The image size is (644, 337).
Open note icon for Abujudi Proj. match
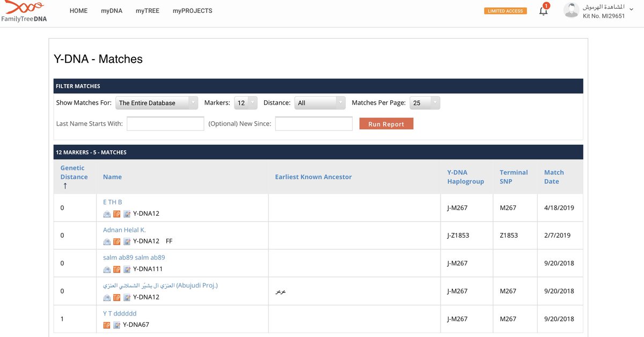(127, 297)
